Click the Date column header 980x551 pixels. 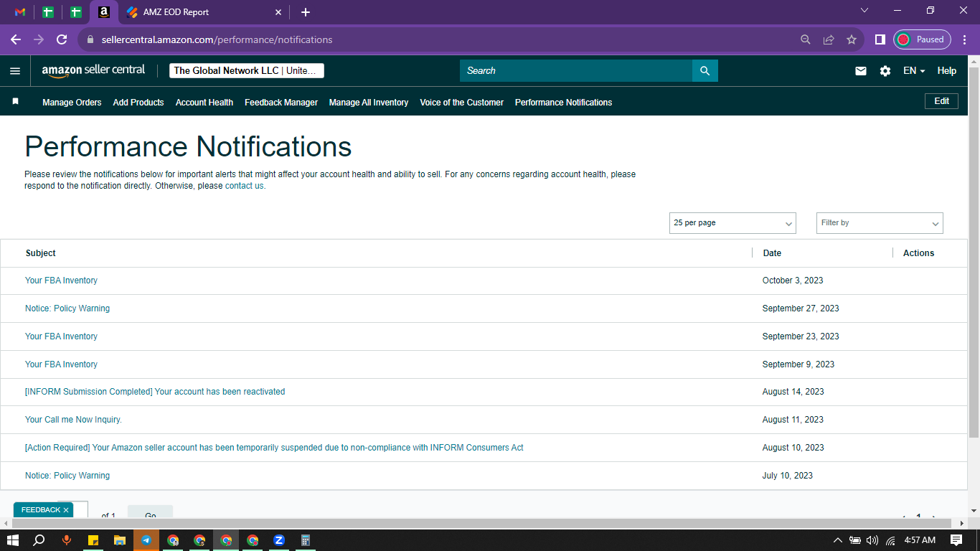point(772,253)
